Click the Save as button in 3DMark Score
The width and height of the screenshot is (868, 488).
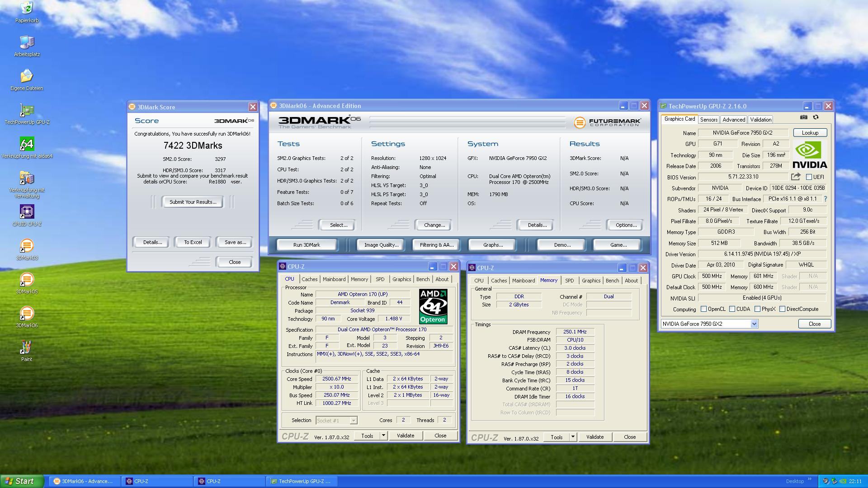tap(235, 242)
